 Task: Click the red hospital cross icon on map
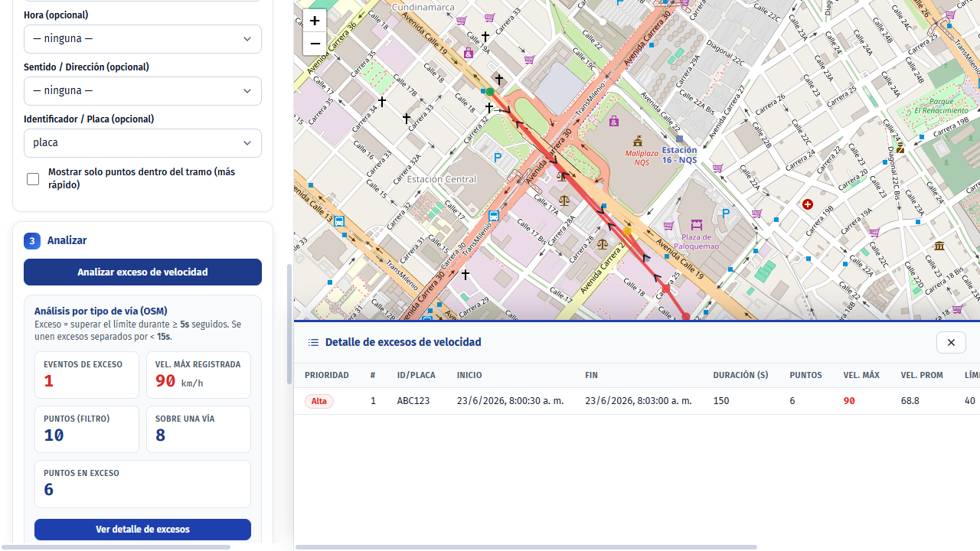click(x=807, y=204)
